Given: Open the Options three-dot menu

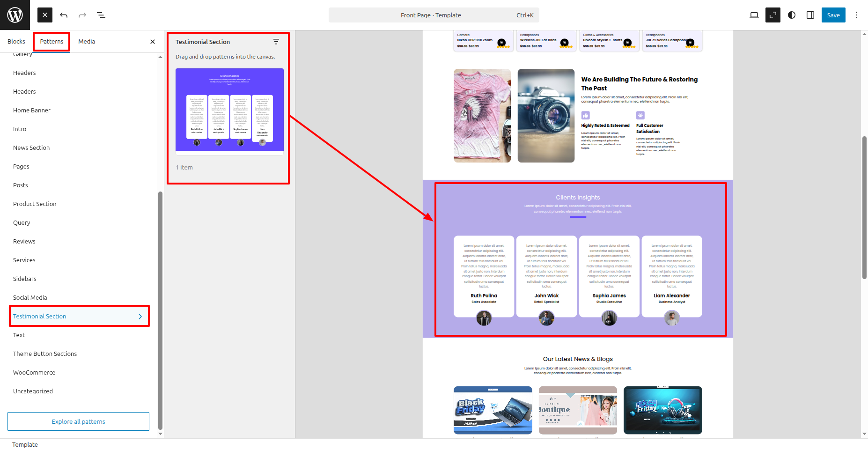Looking at the screenshot, I should [857, 15].
